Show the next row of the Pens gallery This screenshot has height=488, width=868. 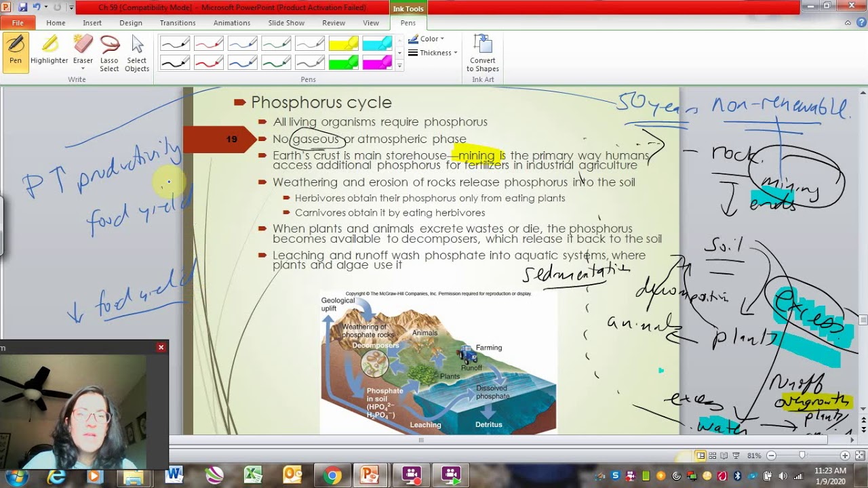pyautogui.click(x=399, y=53)
